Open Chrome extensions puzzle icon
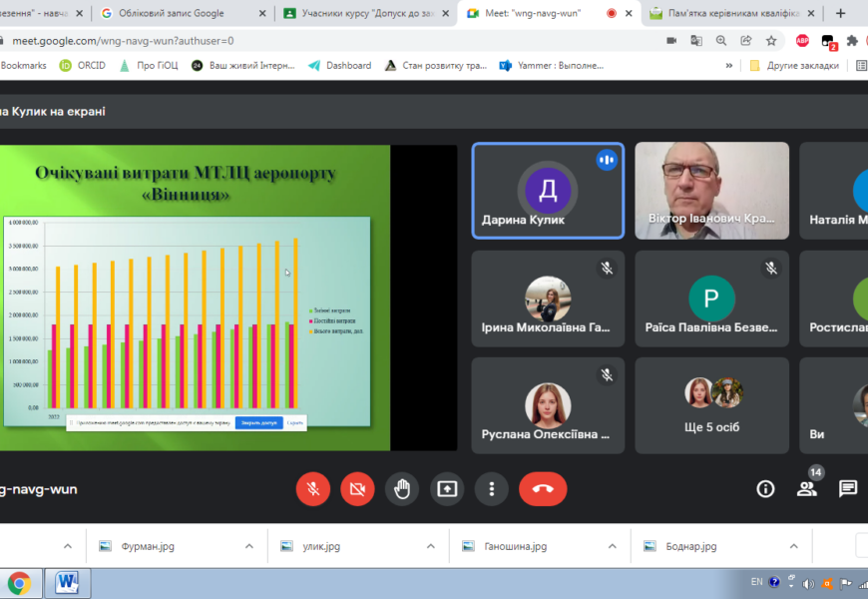Screen dimensions: 868x599 (852, 41)
